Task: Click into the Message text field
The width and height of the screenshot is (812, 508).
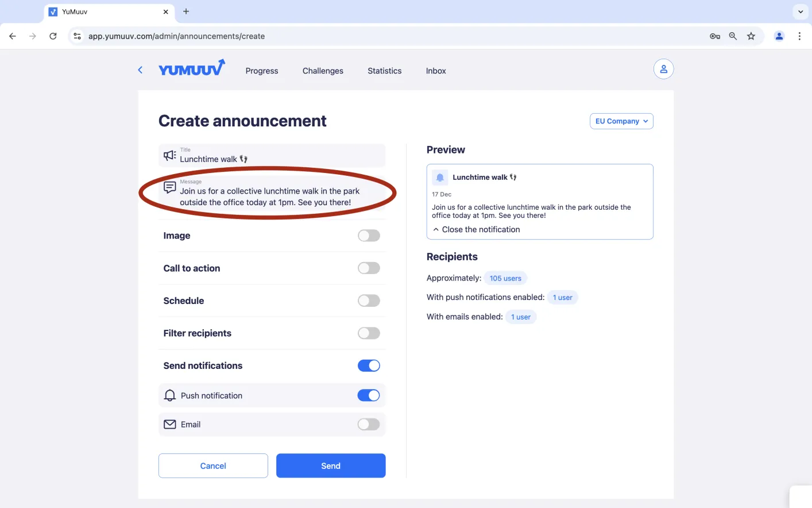Action: coord(272,194)
